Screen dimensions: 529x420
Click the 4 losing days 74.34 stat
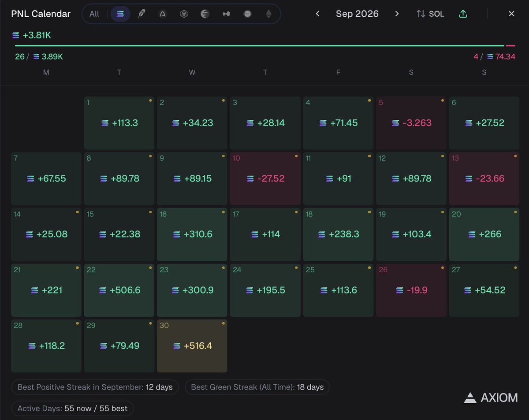coord(494,56)
